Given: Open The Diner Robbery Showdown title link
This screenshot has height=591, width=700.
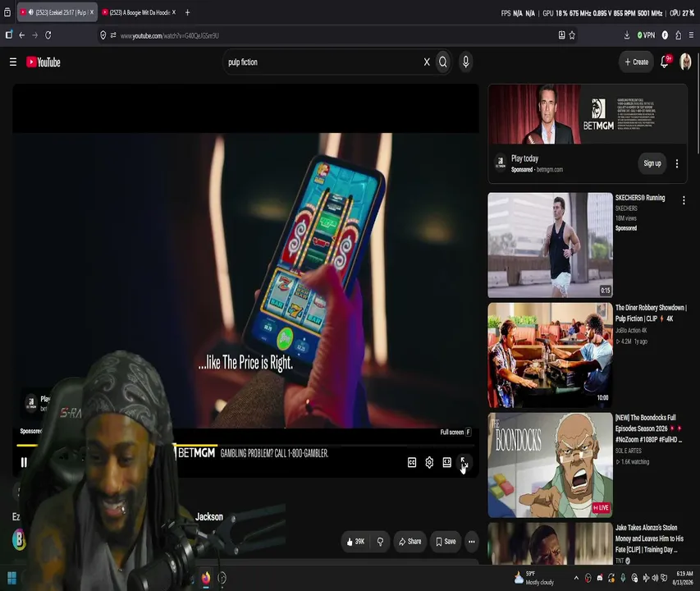Looking at the screenshot, I should point(651,313).
